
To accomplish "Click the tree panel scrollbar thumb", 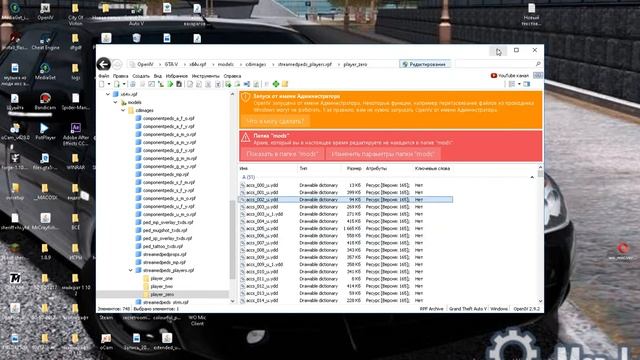I will pyautogui.click(x=233, y=240).
